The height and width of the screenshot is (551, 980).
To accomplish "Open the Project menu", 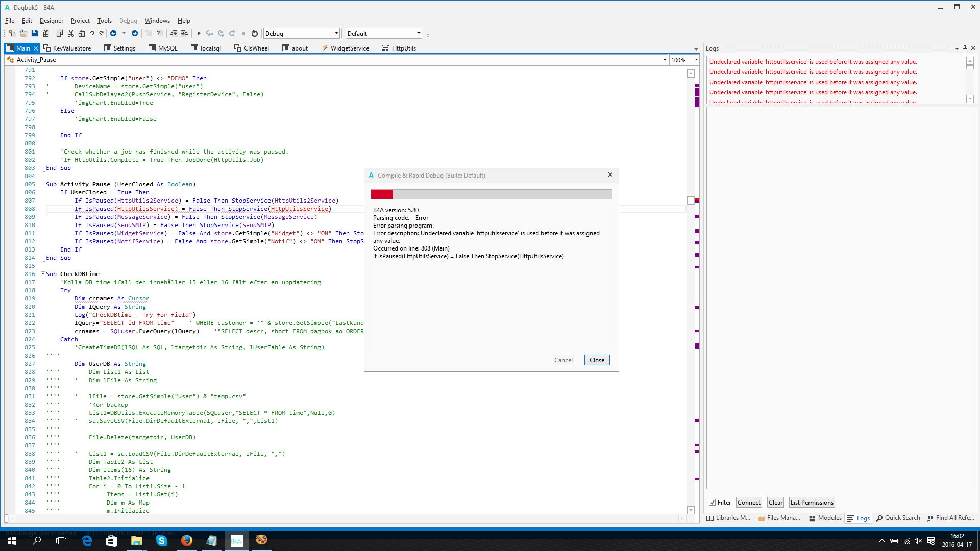I will (x=80, y=21).
